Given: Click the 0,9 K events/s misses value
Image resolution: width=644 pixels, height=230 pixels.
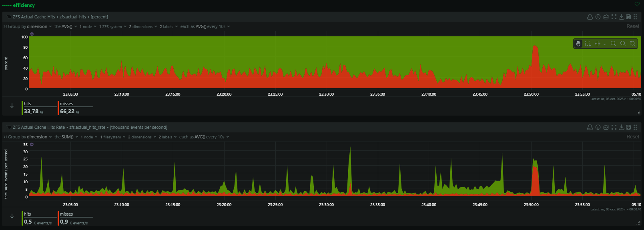Looking at the screenshot, I should point(74,222).
